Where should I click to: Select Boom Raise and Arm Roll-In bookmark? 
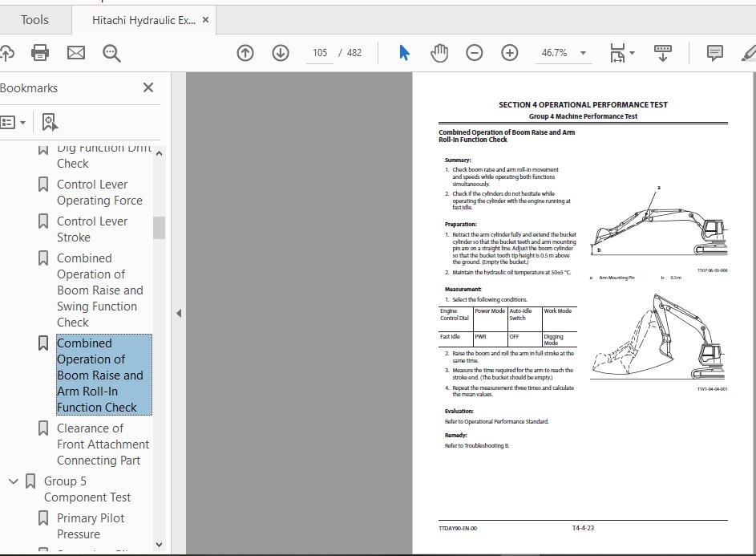tap(104, 375)
